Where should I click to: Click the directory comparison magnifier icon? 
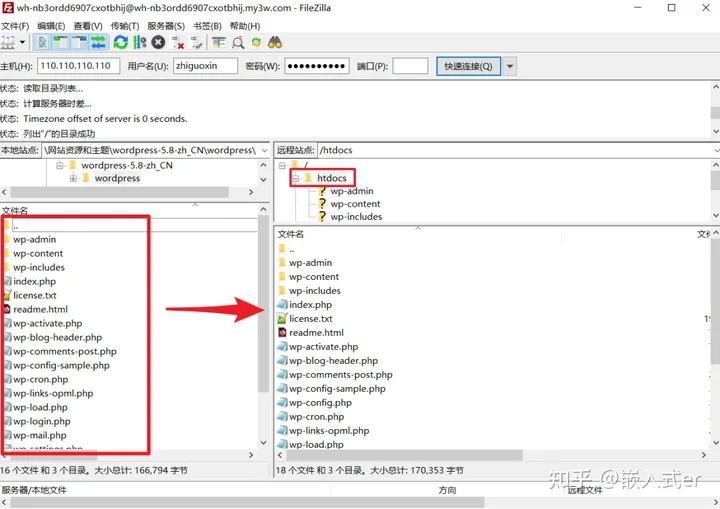[238, 42]
